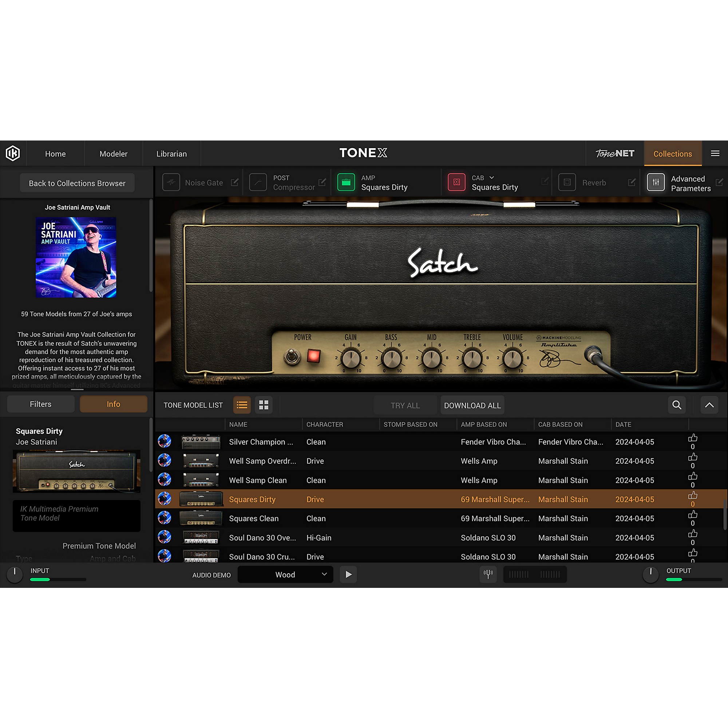Toggle the green AMP module button
Image resolution: width=728 pixels, height=728 pixels.
click(346, 182)
